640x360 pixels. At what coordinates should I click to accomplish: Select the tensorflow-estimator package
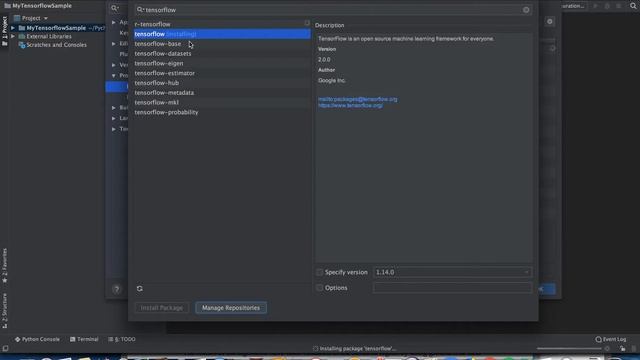222,73
